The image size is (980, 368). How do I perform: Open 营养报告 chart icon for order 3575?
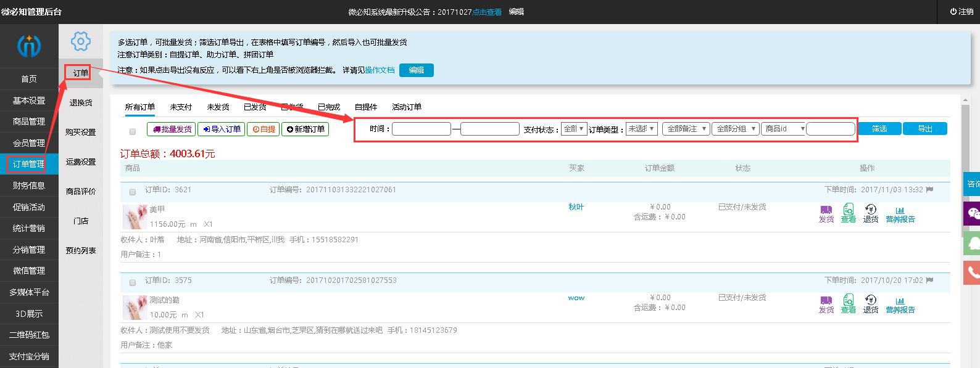pyautogui.click(x=900, y=301)
